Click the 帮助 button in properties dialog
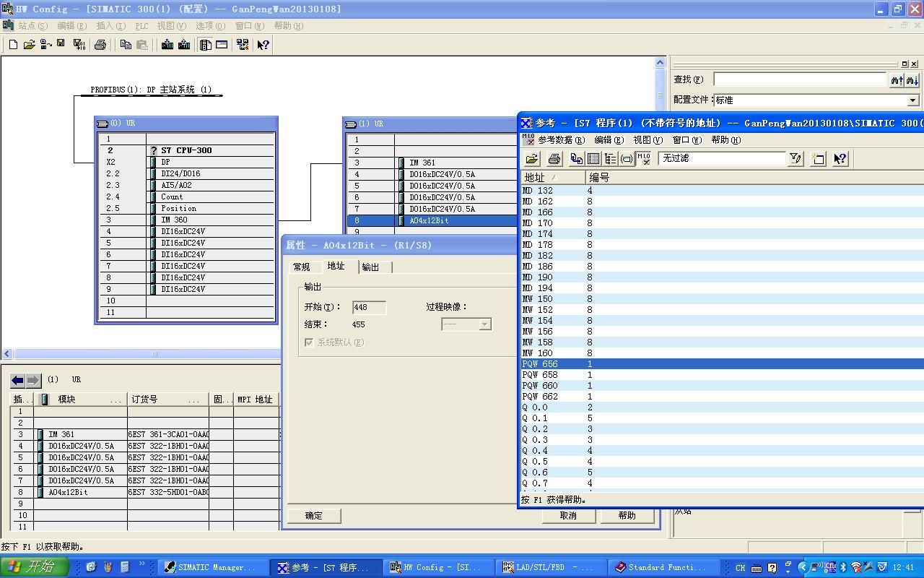The height and width of the screenshot is (578, 924). click(x=627, y=516)
